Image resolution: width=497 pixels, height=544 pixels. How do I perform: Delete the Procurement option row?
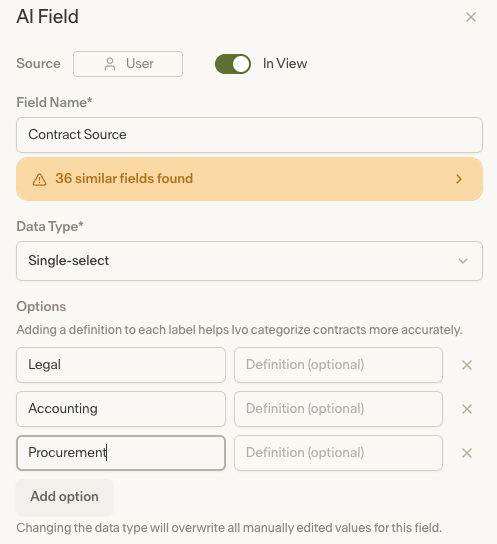coord(467,453)
